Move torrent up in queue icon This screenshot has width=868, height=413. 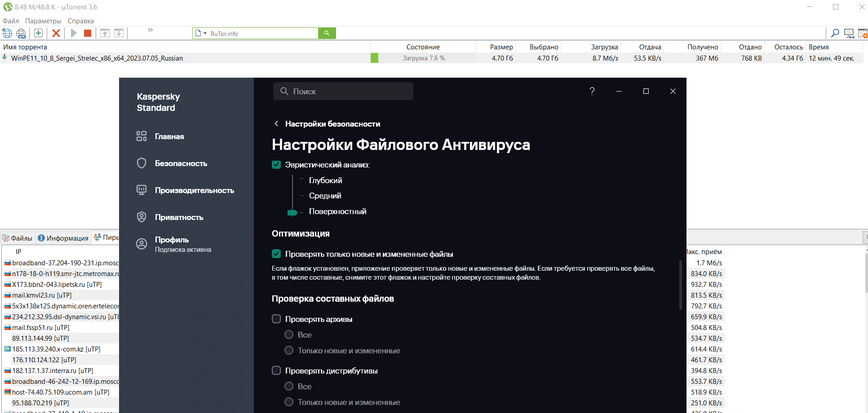click(x=105, y=33)
